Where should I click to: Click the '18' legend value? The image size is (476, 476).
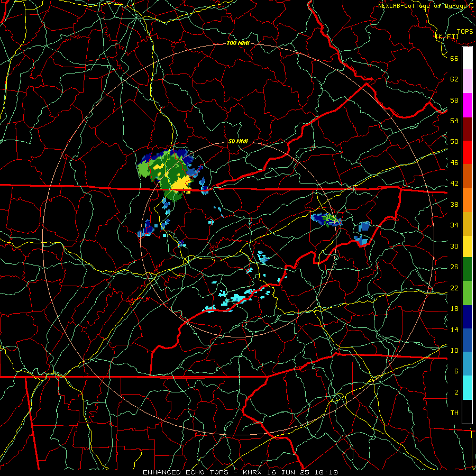click(454, 309)
